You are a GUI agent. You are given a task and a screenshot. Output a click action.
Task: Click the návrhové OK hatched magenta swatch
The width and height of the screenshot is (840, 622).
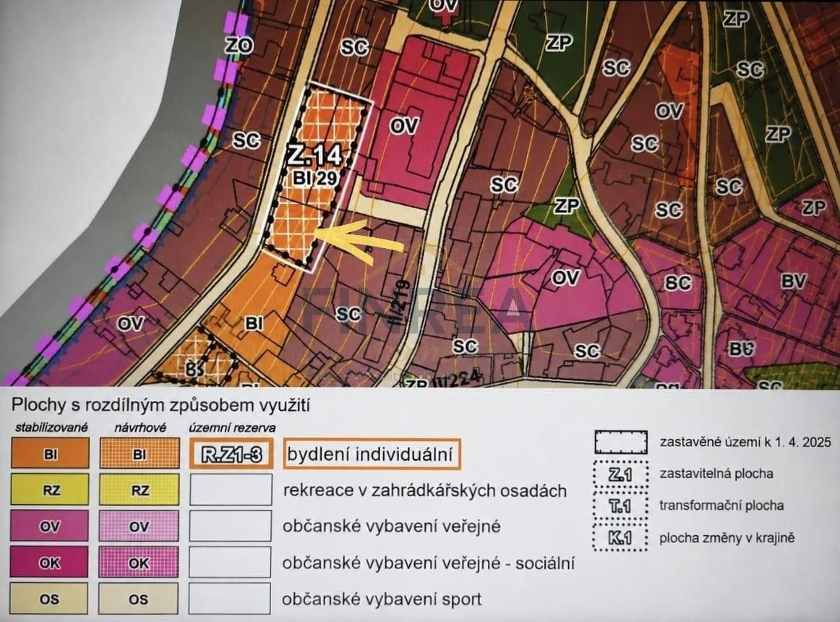139,562
